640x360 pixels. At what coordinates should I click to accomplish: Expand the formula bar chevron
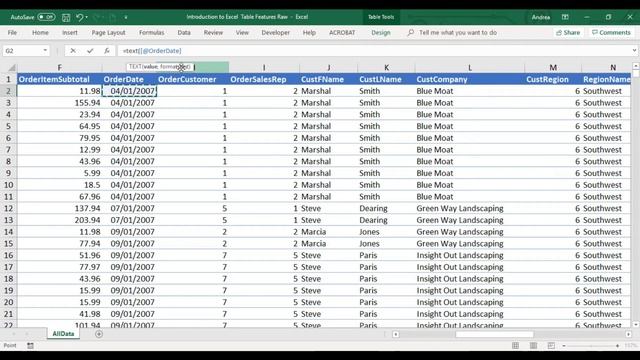coord(634,50)
